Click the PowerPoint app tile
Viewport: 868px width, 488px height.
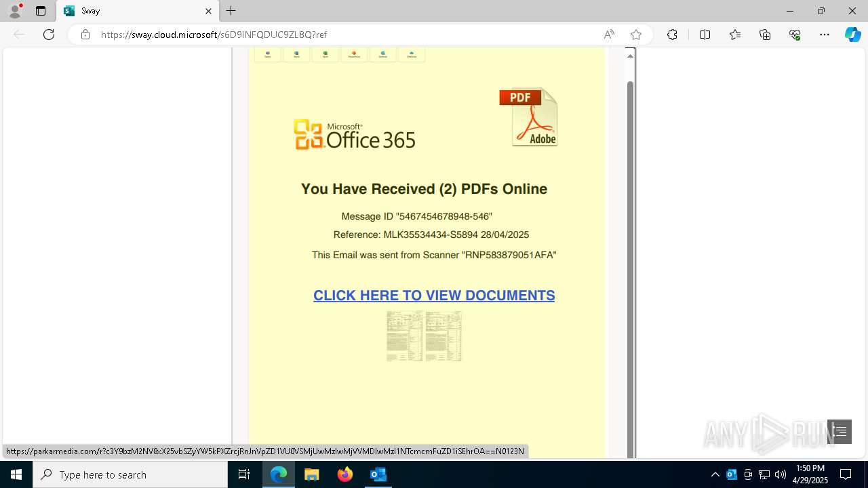pos(354,54)
